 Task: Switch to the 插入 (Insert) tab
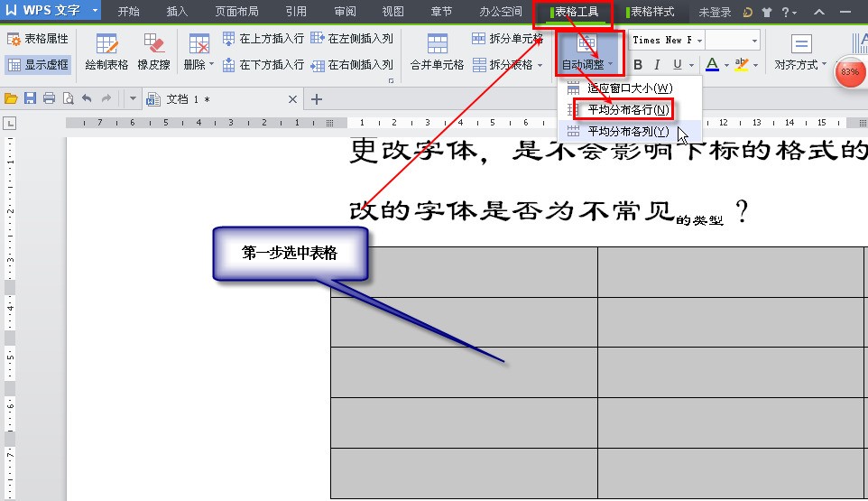pos(177,12)
